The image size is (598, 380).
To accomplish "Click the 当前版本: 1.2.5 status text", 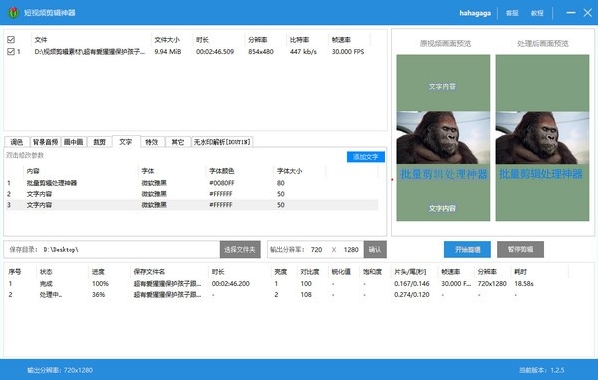I will tap(542, 370).
